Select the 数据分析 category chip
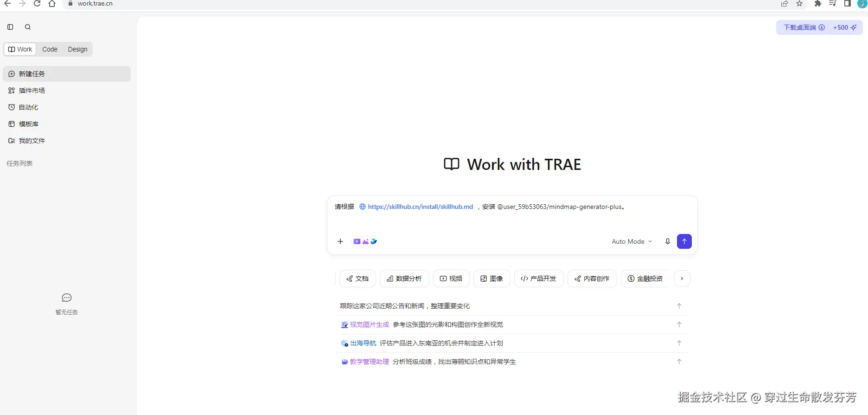This screenshot has height=415, width=868. [x=404, y=279]
